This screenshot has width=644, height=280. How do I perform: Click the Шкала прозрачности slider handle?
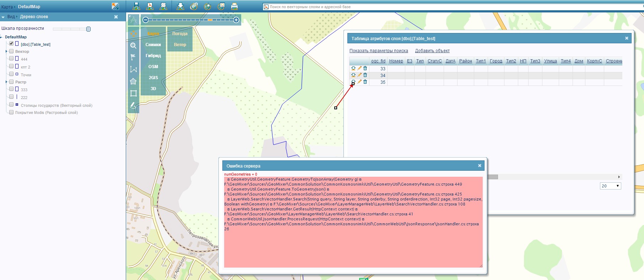pyautogui.click(x=88, y=29)
